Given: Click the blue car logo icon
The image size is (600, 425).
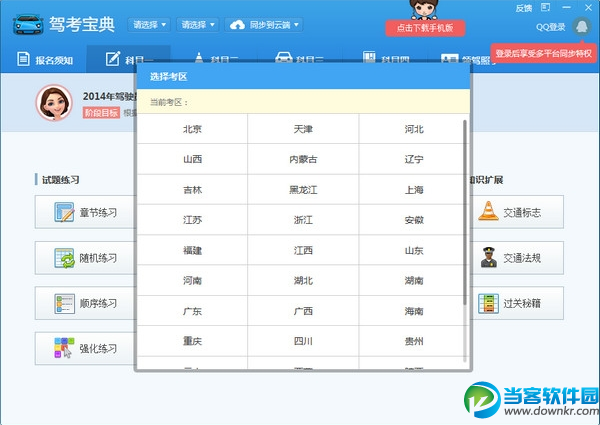Looking at the screenshot, I should coord(28,25).
